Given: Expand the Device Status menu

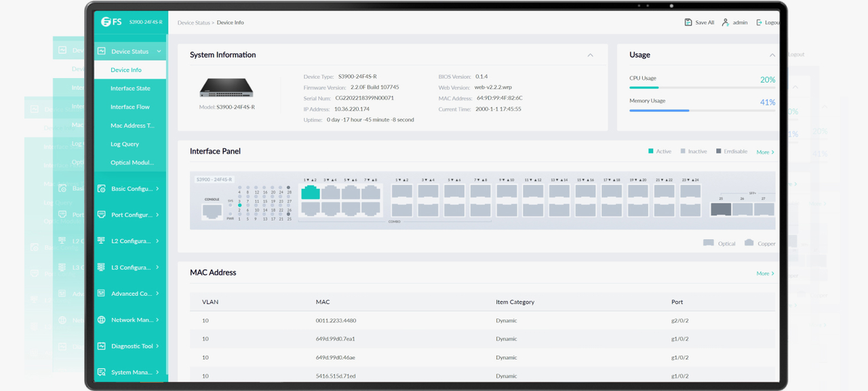Looking at the screenshot, I should point(129,51).
